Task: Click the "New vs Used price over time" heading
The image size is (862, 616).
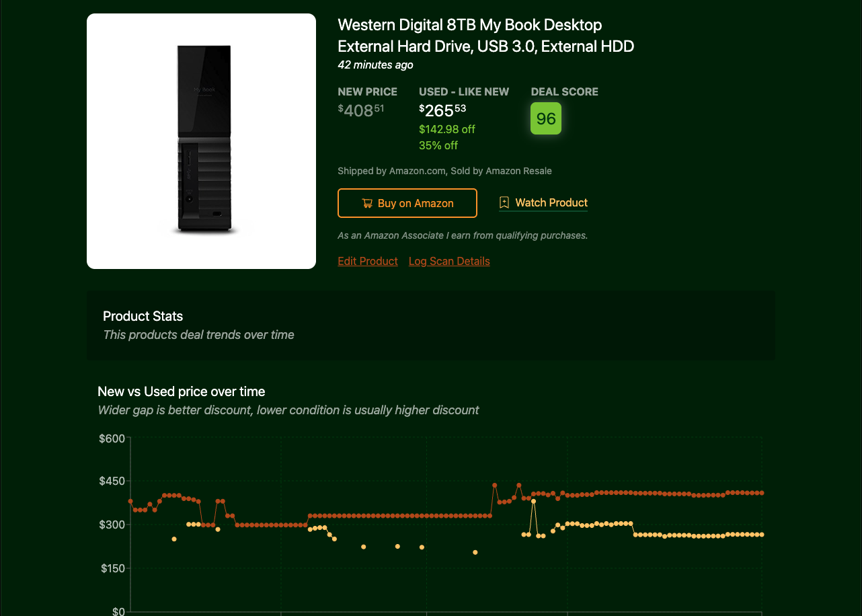Action: (182, 391)
